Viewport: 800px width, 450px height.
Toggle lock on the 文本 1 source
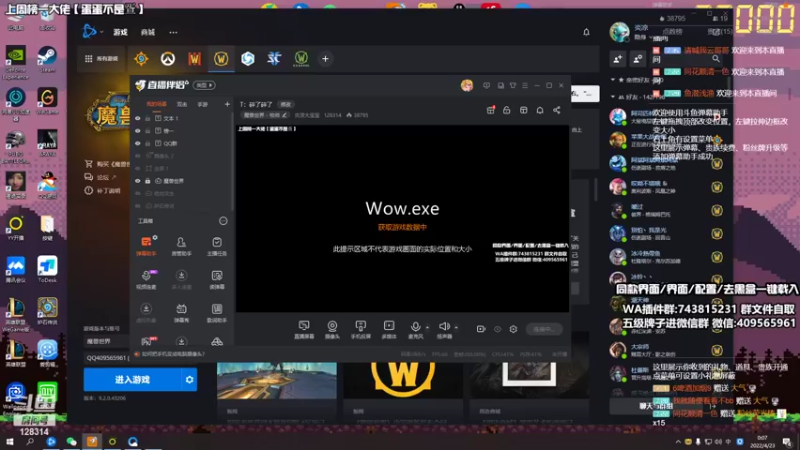pyautogui.click(x=147, y=118)
